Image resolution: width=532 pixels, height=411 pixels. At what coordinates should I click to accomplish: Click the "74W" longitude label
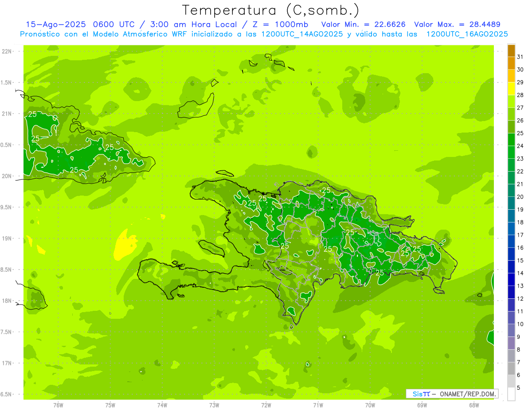coord(162,405)
